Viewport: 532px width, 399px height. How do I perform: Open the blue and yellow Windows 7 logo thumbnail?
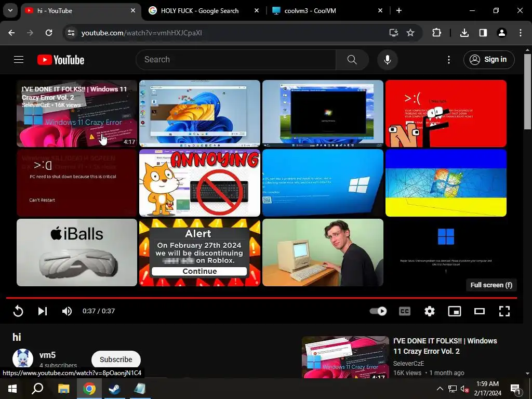[x=446, y=183]
